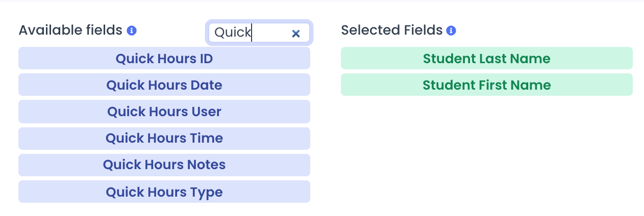The height and width of the screenshot is (216, 644).
Task: Place cursor in the Quick filter input
Action: 259,33
